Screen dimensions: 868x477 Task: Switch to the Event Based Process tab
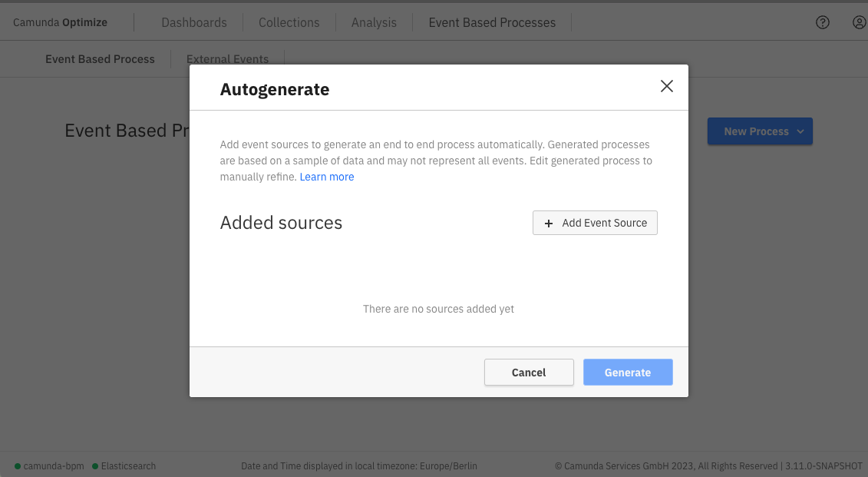point(100,59)
